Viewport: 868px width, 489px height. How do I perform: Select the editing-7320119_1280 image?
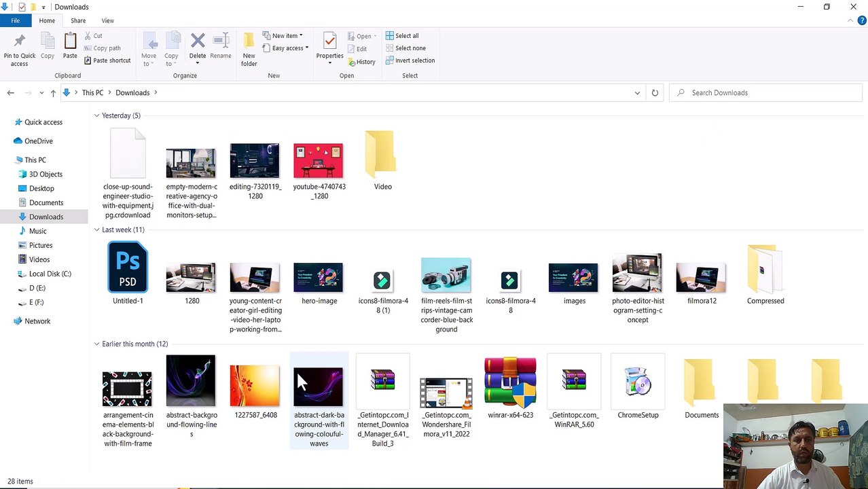pyautogui.click(x=255, y=170)
